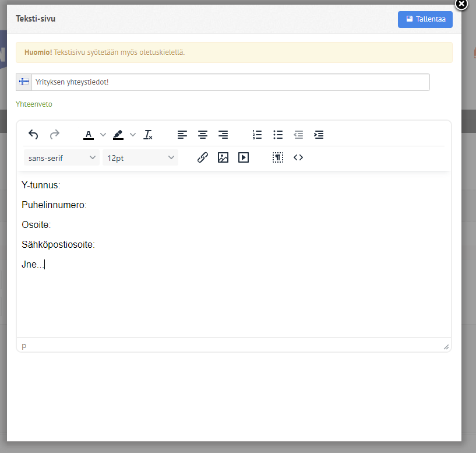
Task: Insert a bulleted list
Action: coord(278,135)
